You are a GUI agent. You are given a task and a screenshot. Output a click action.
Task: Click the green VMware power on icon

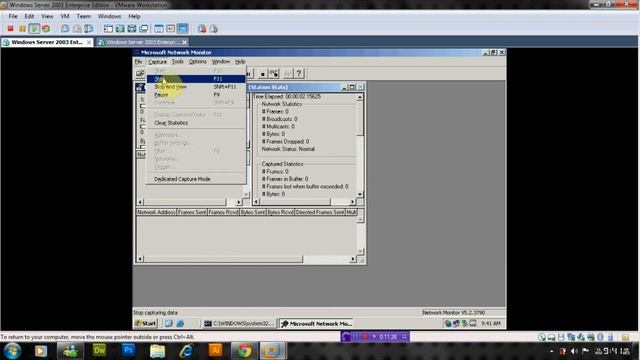point(34,29)
